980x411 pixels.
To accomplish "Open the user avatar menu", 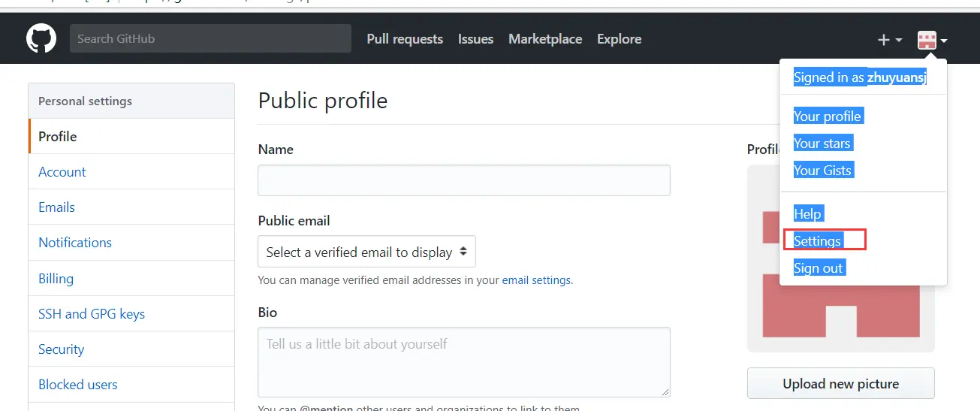I will (932, 40).
